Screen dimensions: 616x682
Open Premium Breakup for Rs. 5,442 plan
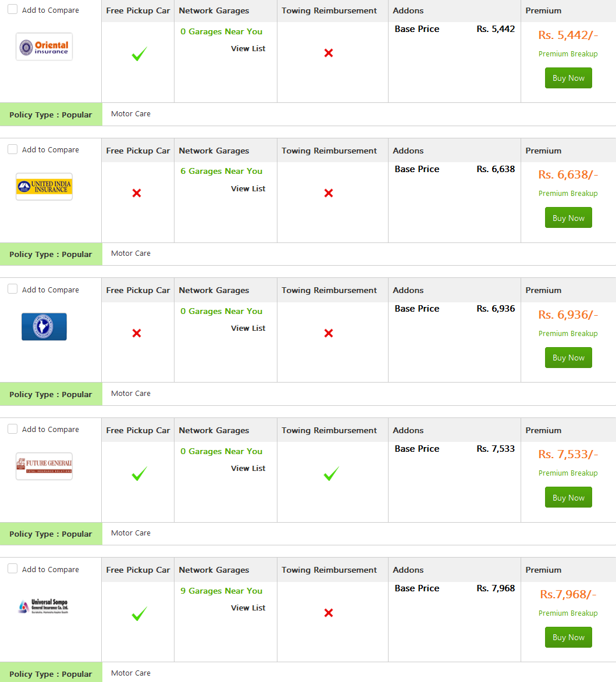568,54
